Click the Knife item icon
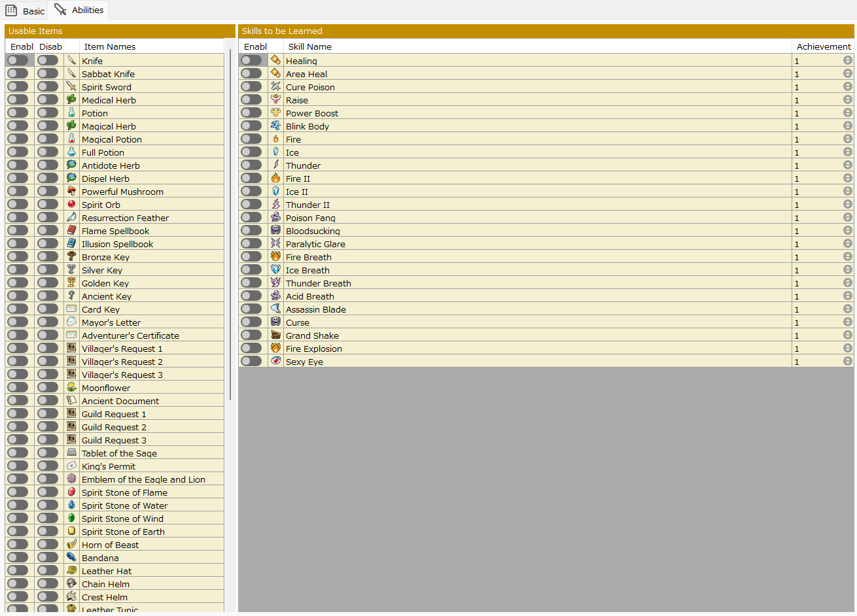The width and height of the screenshot is (857, 616). click(71, 61)
